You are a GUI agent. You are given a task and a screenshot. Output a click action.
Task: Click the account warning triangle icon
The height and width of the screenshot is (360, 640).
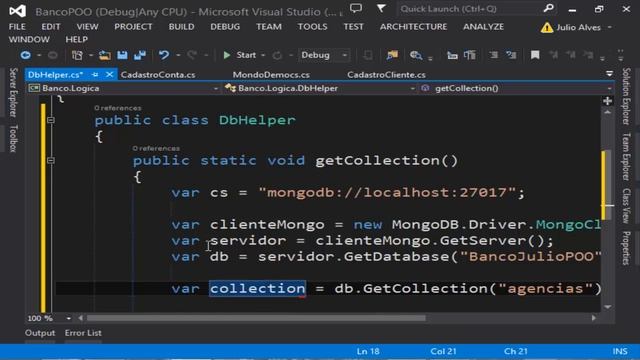point(546,28)
